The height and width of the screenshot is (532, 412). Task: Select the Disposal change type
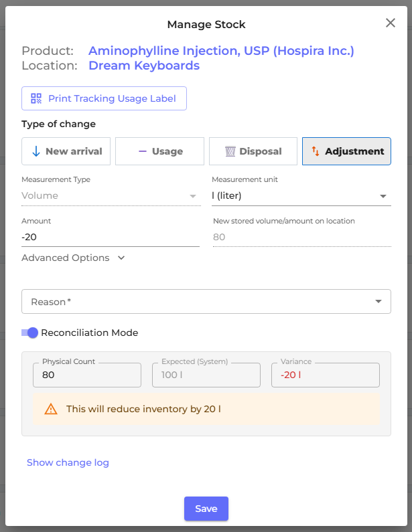point(253,151)
